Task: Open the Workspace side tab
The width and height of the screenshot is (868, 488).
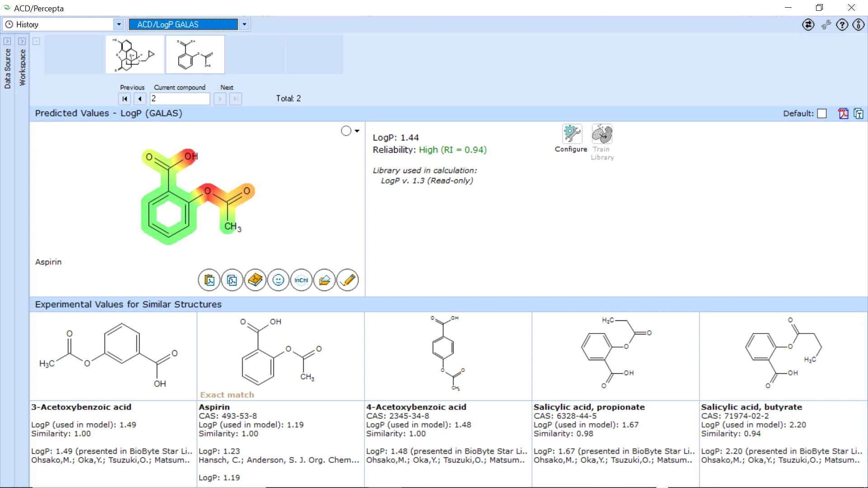Action: pos(22,67)
